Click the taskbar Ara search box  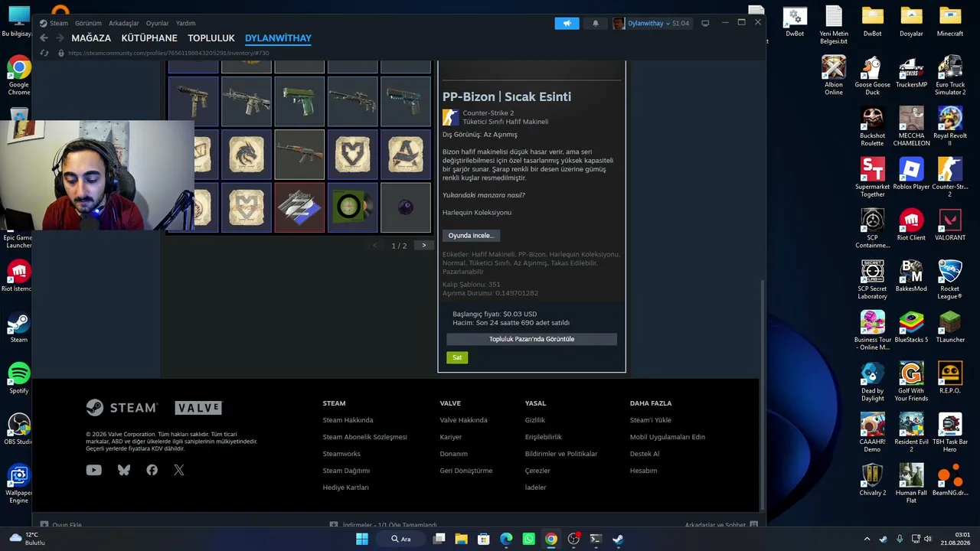point(401,539)
